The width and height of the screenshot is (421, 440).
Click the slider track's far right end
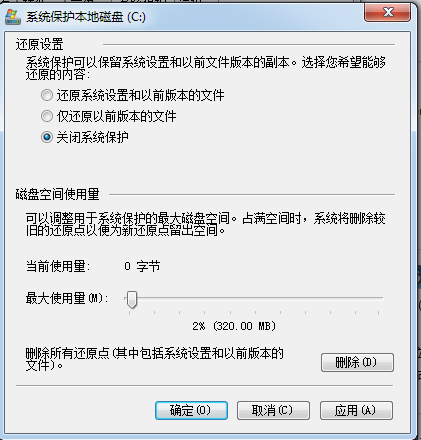[x=381, y=298]
